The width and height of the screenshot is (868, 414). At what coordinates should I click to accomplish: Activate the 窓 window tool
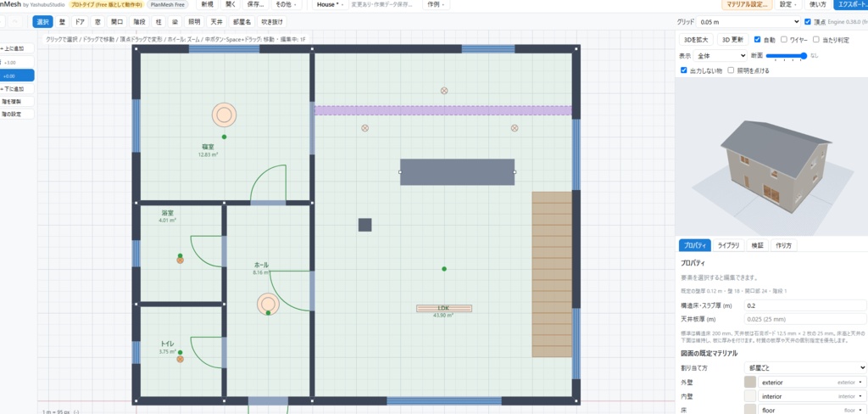(x=97, y=22)
